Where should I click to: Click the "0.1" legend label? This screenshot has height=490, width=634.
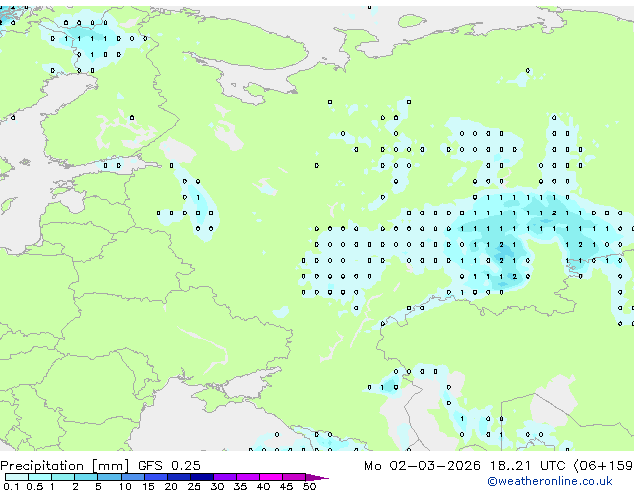(x=11, y=486)
